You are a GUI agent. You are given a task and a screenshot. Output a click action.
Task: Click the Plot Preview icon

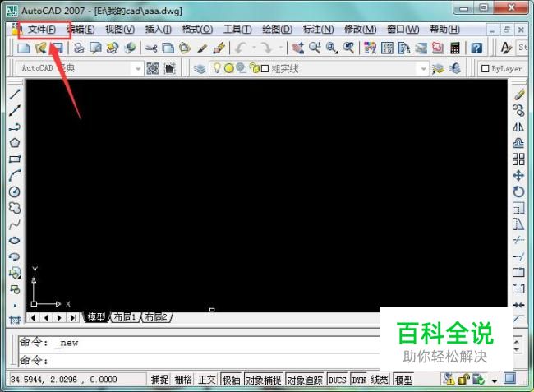pos(95,48)
